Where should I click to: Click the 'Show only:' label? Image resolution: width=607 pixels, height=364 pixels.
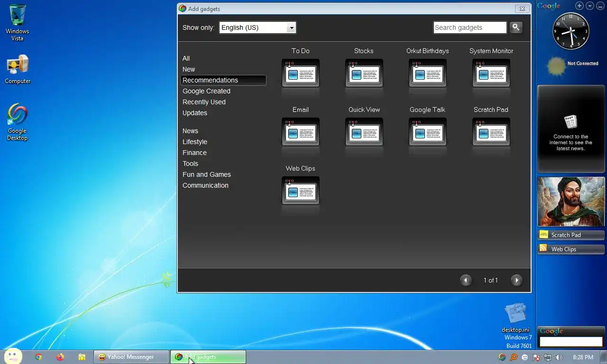click(x=198, y=27)
